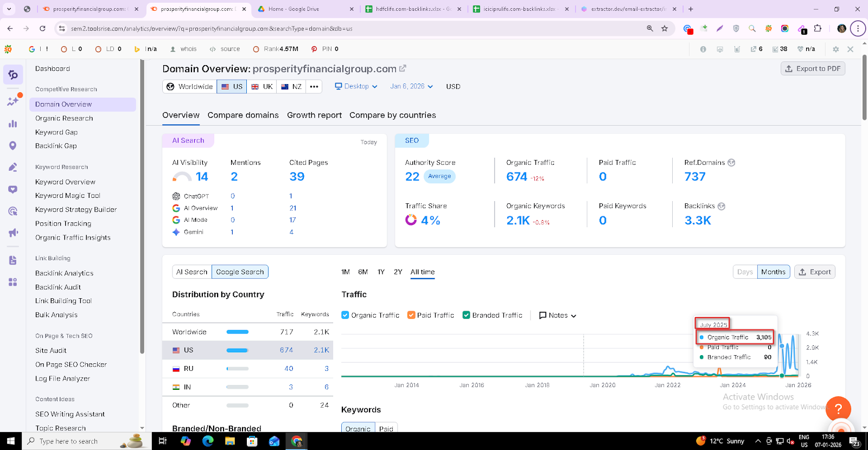
Task: Select the UK database option
Action: tap(262, 86)
